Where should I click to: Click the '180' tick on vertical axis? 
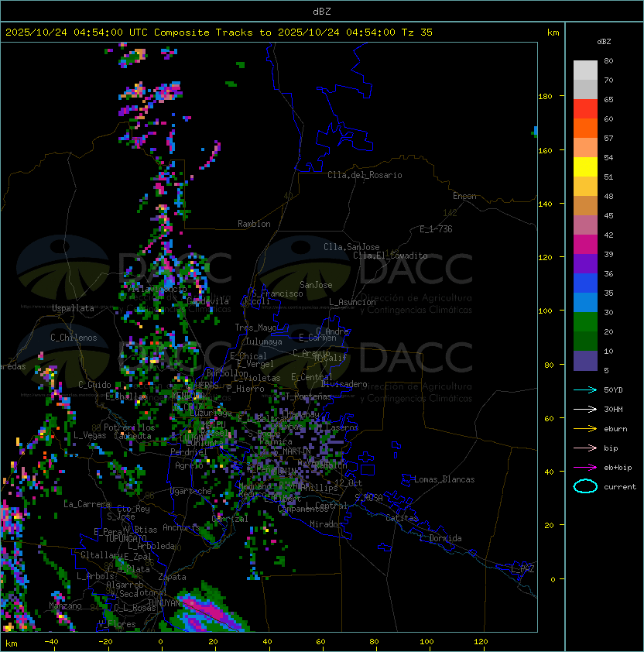545,97
